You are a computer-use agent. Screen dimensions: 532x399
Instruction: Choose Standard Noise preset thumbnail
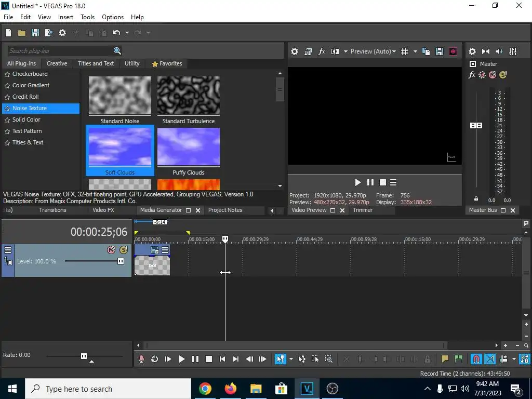pos(120,96)
